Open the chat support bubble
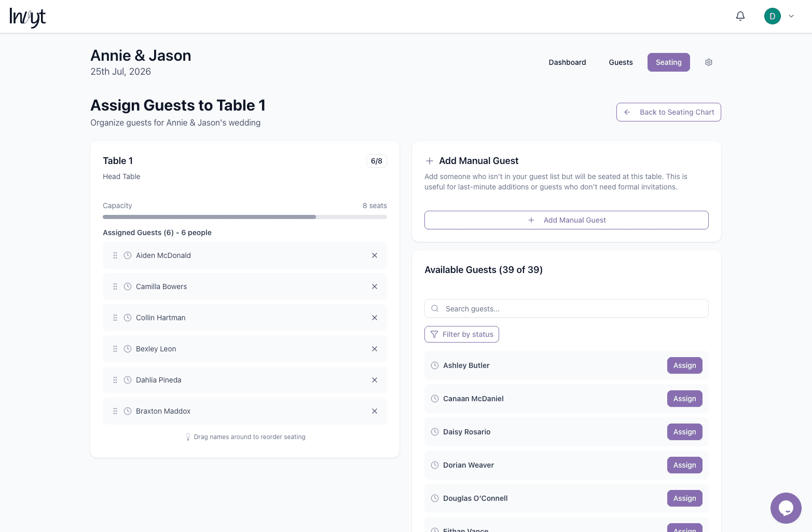This screenshot has width=812, height=532. pyautogui.click(x=786, y=508)
